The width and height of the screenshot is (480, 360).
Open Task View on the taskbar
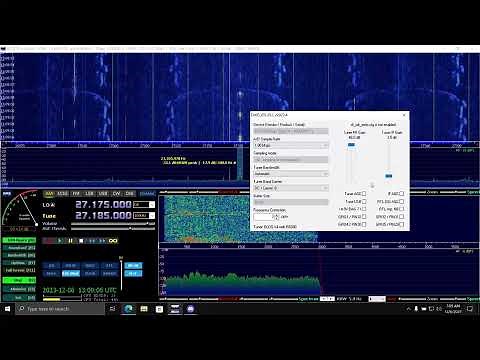[112, 309]
